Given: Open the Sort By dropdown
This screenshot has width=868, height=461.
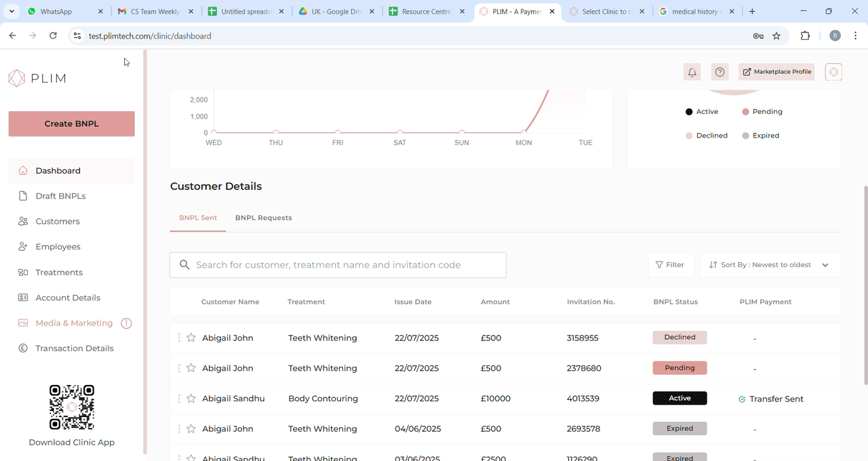Looking at the screenshot, I should (770, 265).
